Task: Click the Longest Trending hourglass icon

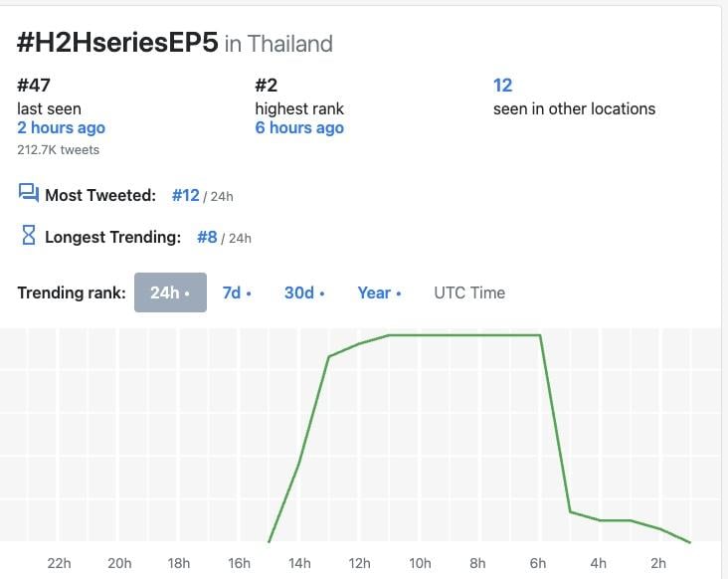Action: tap(28, 237)
